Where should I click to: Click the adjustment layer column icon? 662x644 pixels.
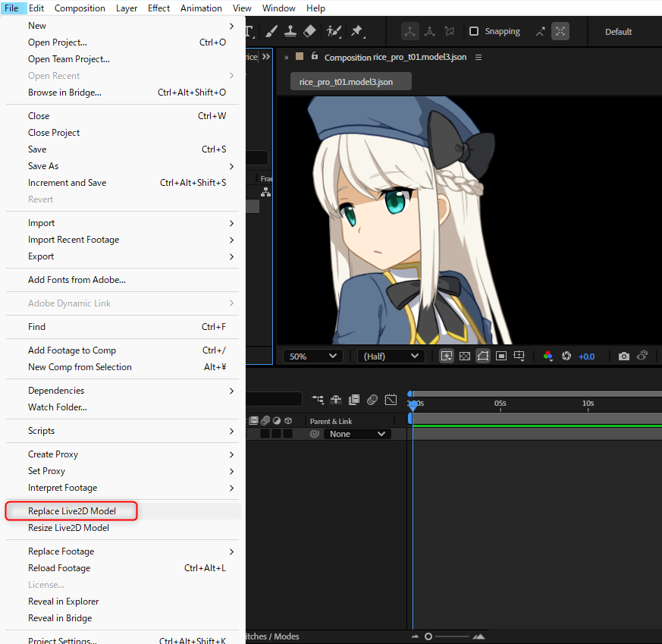[x=277, y=420]
